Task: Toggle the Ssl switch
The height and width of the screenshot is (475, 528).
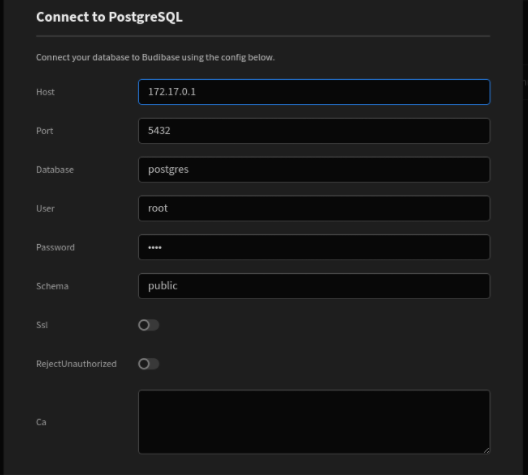Action: (x=148, y=325)
